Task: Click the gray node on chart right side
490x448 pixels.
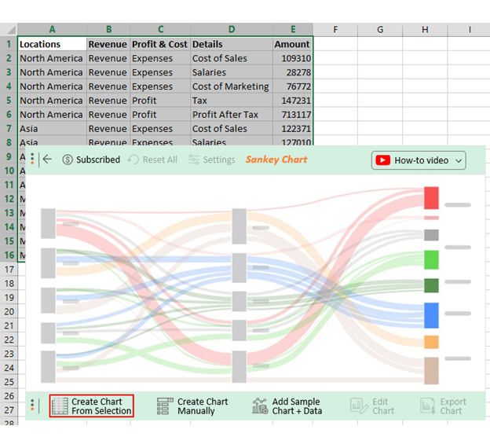Action: coord(431,235)
